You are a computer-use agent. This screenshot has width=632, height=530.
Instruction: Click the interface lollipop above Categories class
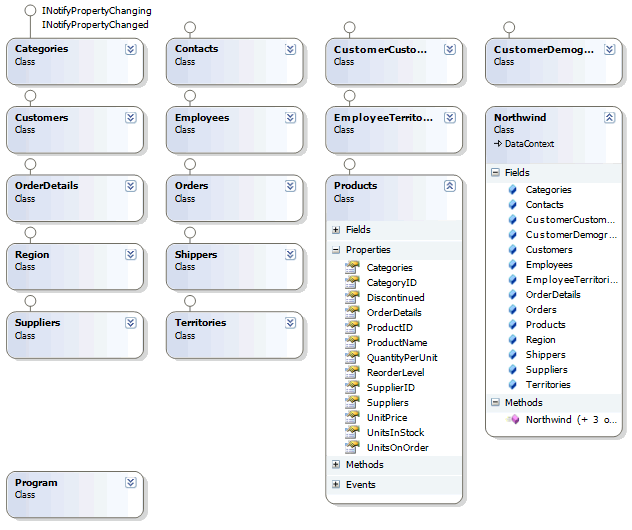tap(30, 12)
